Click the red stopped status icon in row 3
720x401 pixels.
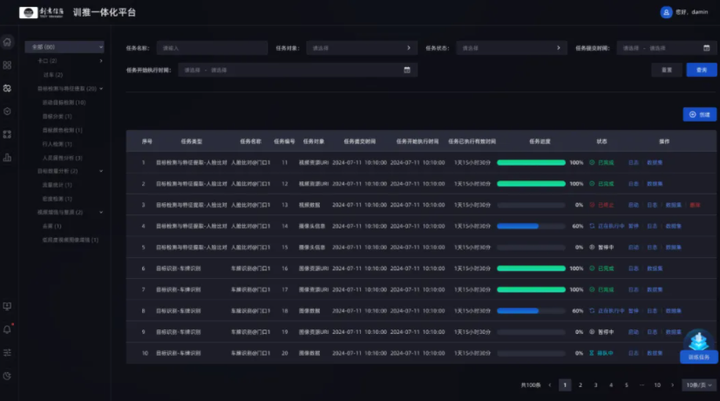592,205
